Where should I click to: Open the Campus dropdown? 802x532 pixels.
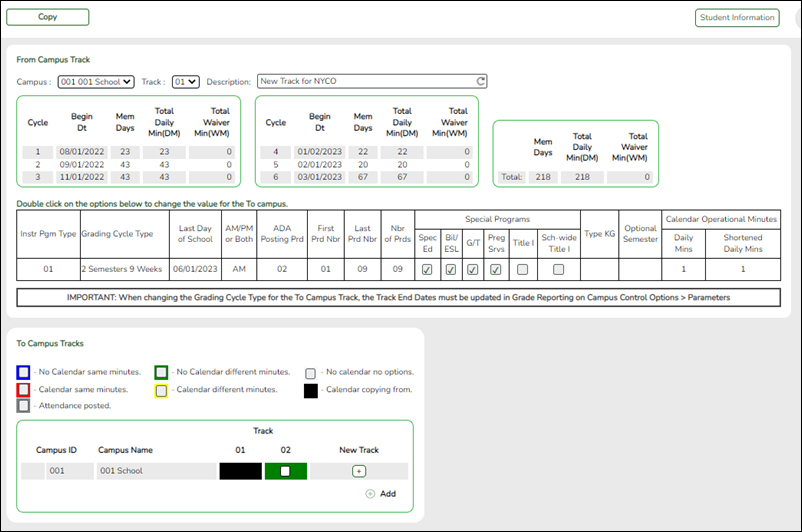pos(96,82)
